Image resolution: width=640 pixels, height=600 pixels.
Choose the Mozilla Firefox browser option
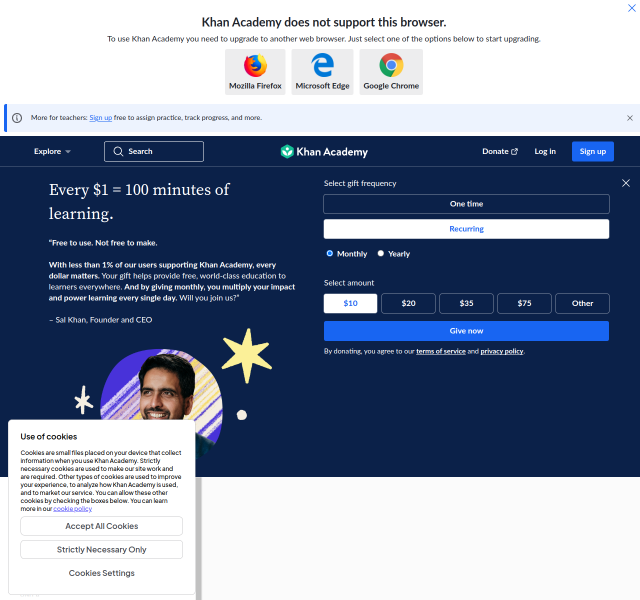tap(255, 72)
